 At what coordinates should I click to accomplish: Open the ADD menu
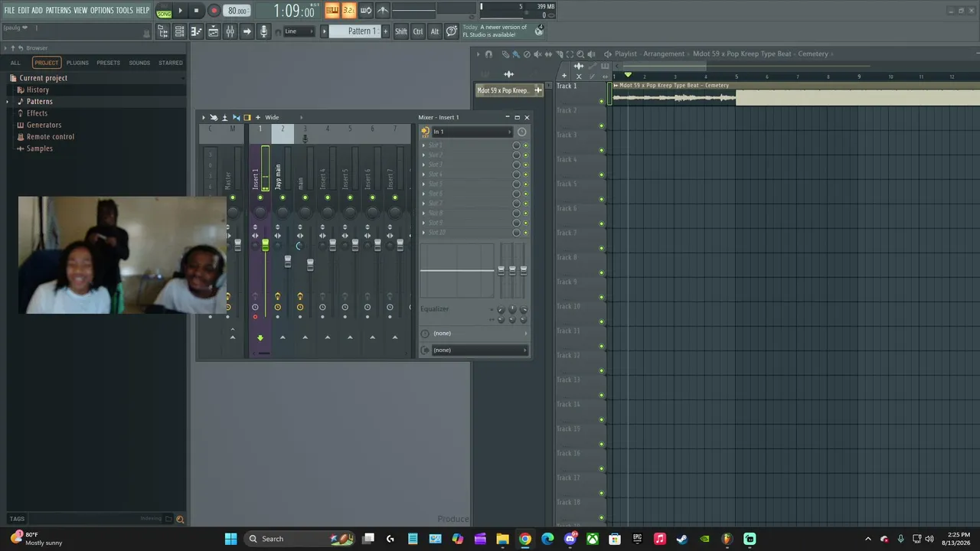[37, 11]
